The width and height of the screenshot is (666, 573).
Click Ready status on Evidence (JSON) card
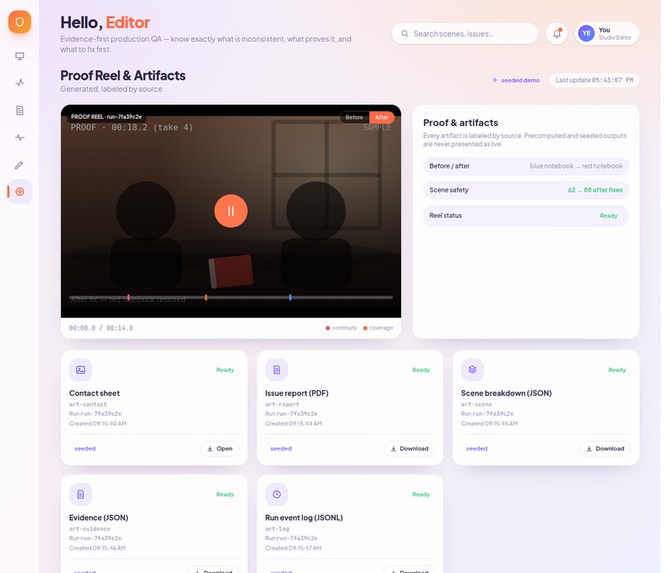pos(225,494)
